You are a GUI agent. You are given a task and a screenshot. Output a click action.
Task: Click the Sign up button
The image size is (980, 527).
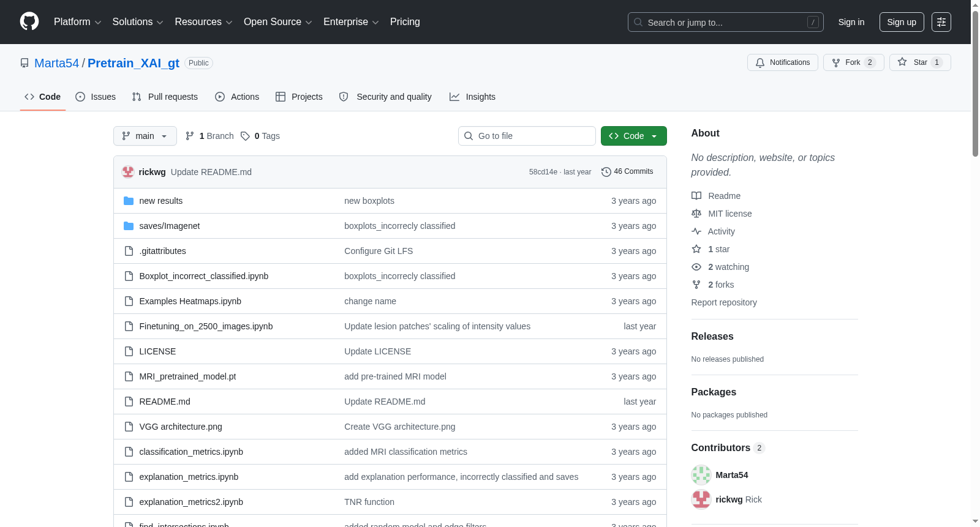(x=902, y=22)
